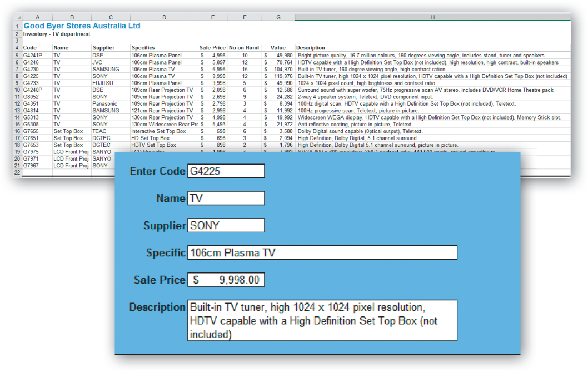Click the code cell 'G7971'
The width and height of the screenshot is (588, 372).
(x=37, y=159)
